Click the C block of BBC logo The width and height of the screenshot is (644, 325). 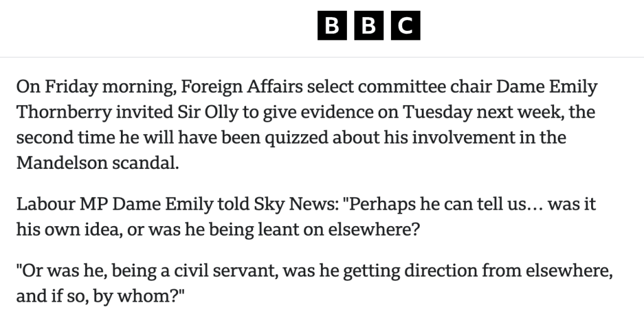405,26
